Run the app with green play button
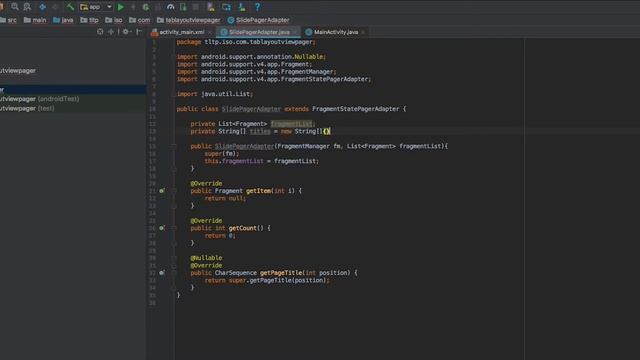The height and width of the screenshot is (360, 640). coord(121,7)
